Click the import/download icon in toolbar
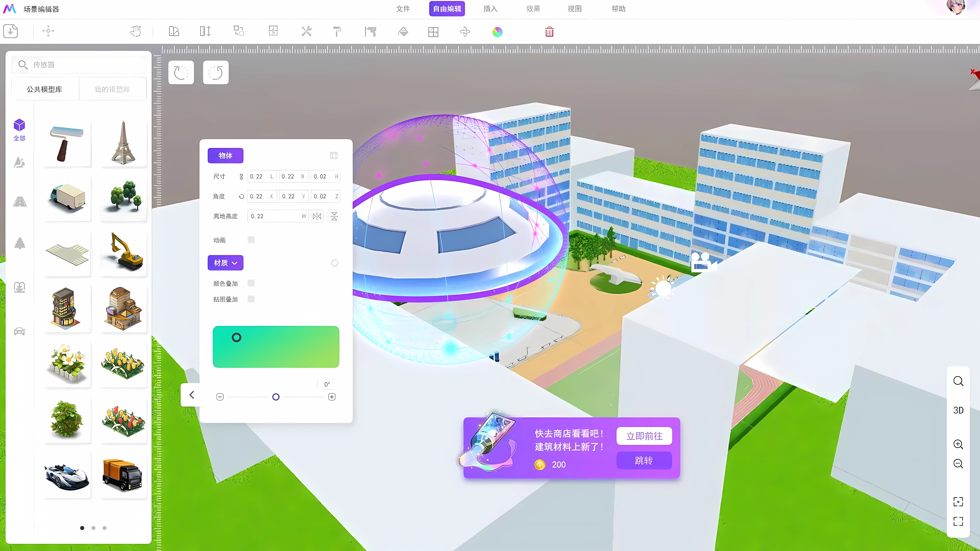Screen dimensions: 980x551 pyautogui.click(x=11, y=31)
